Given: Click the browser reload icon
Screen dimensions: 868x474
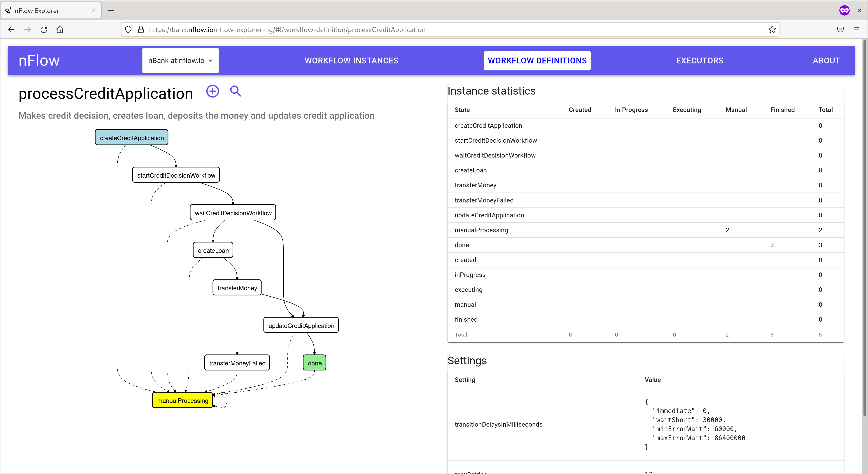Looking at the screenshot, I should 44,30.
